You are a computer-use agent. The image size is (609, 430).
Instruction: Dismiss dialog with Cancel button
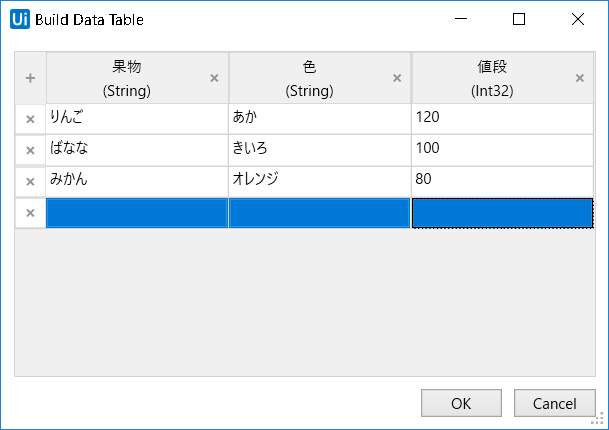(x=555, y=403)
